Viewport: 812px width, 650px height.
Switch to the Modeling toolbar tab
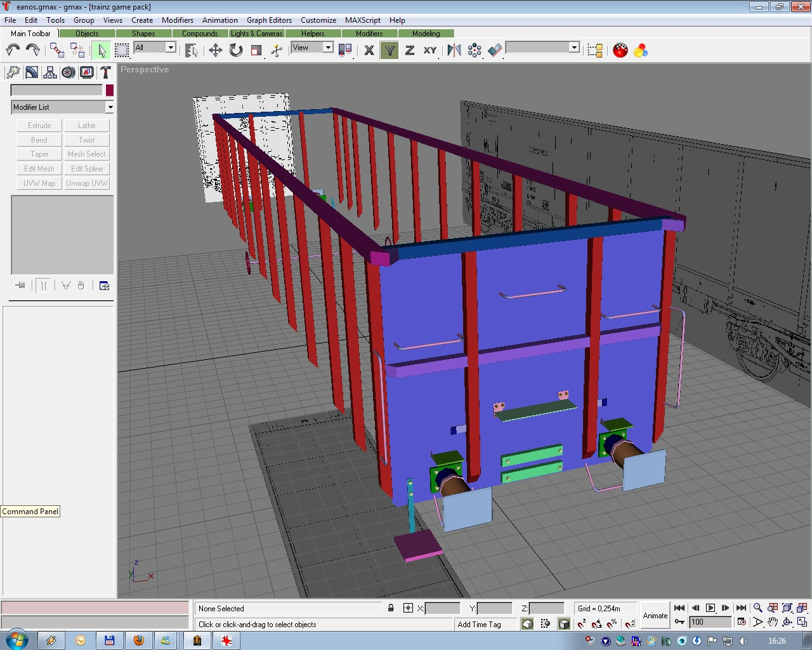coord(426,34)
